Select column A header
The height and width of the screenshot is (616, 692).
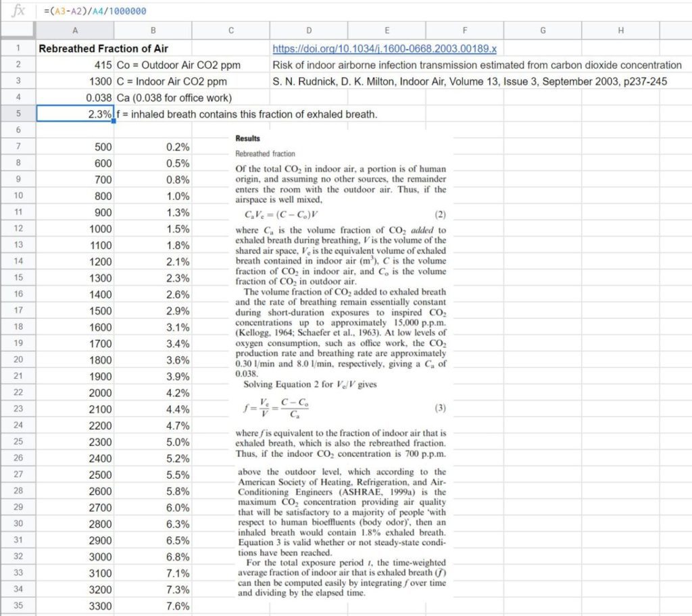74,30
